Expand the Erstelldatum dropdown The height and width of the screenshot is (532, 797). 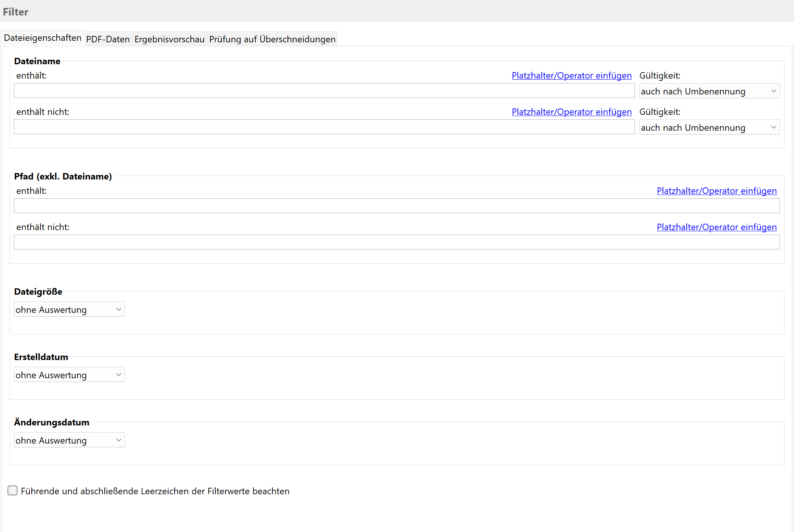pos(69,375)
